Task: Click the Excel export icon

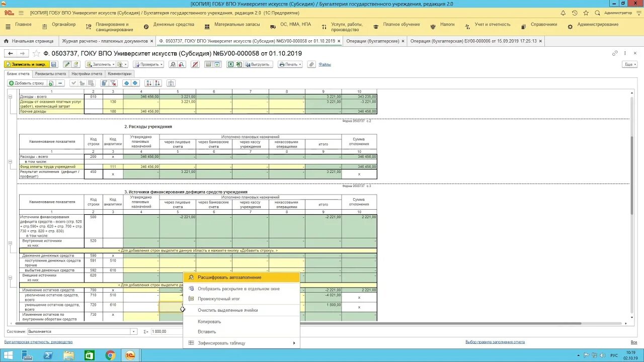Action: coord(230,64)
